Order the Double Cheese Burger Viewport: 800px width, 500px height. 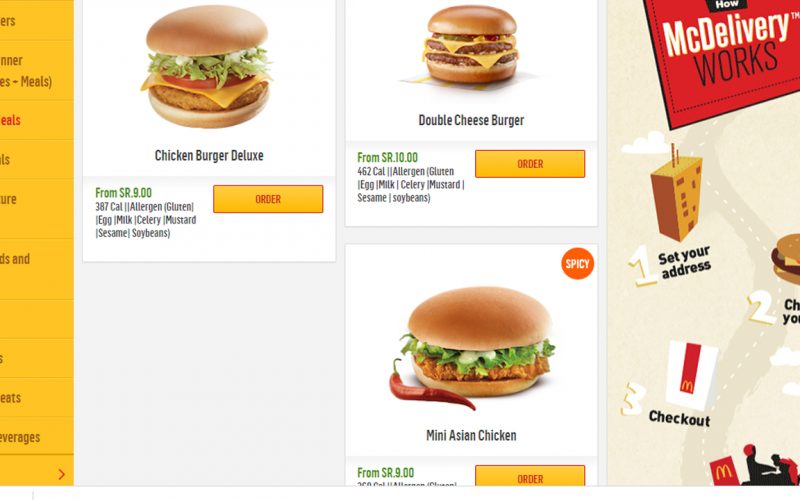(530, 164)
